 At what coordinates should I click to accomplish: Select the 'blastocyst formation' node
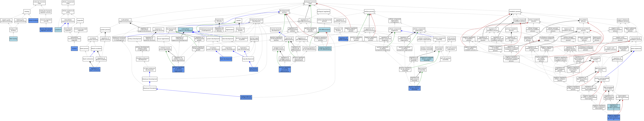coord(149,88)
